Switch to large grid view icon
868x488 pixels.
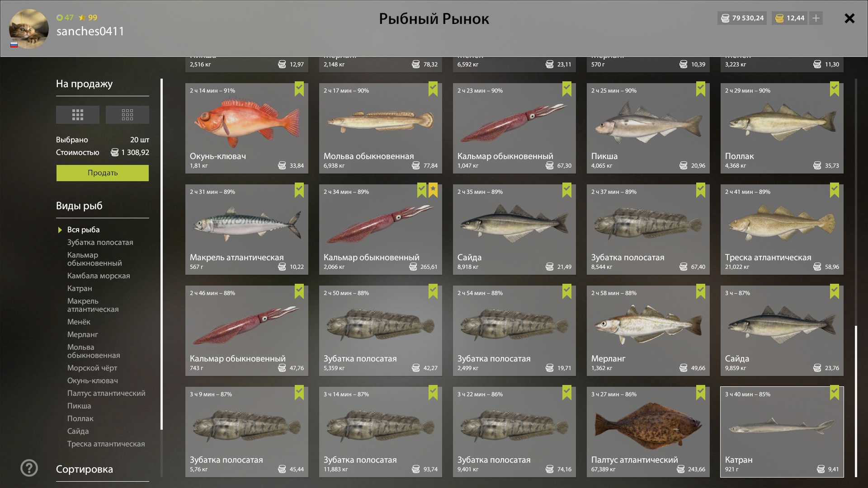click(78, 115)
